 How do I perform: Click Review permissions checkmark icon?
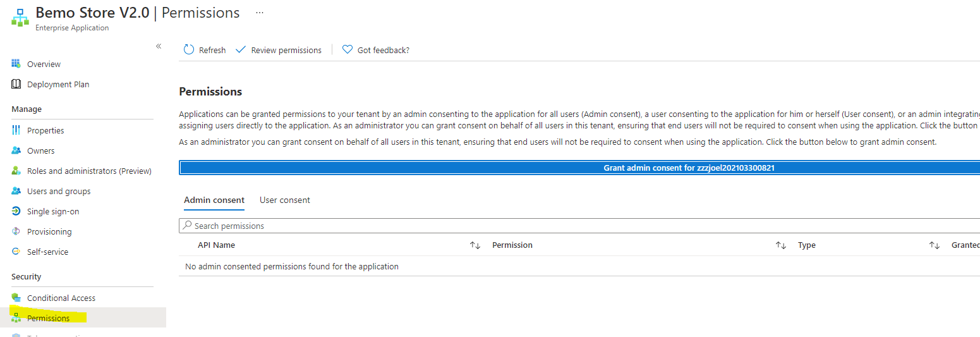click(240, 49)
